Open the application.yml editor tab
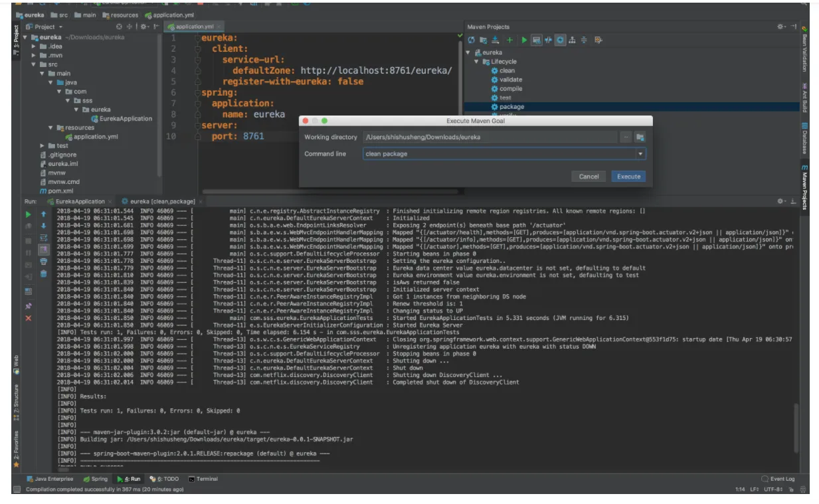819x504 pixels. (195, 27)
